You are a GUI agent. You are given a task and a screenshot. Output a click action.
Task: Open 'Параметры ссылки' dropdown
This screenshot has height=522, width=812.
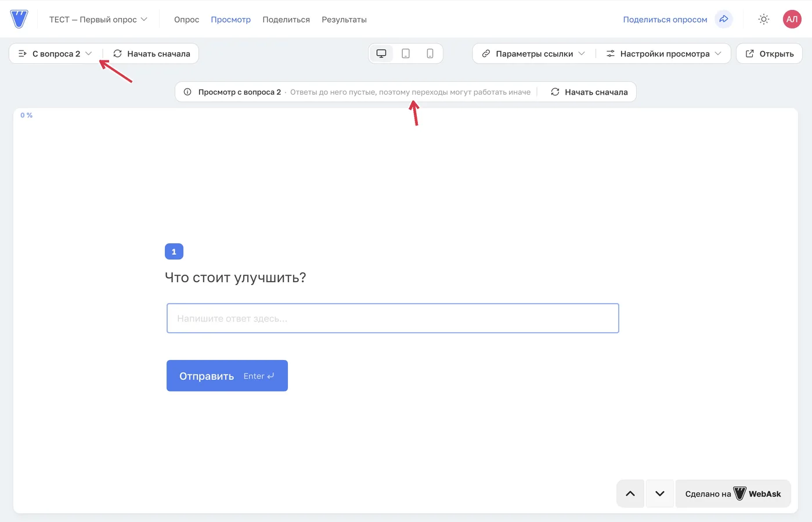534,53
